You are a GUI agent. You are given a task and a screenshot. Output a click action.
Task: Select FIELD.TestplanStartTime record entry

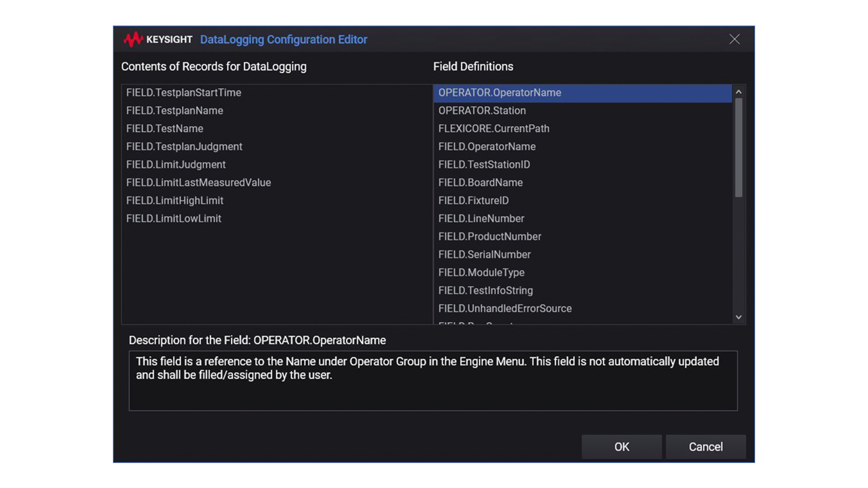coord(183,93)
